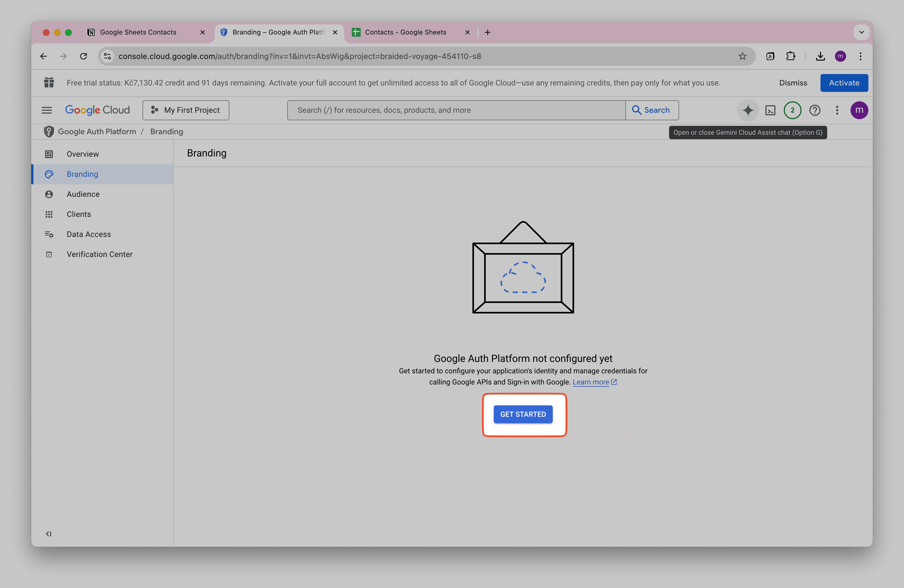The width and height of the screenshot is (904, 588).
Task: Select the Verification Center item
Action: 99,254
